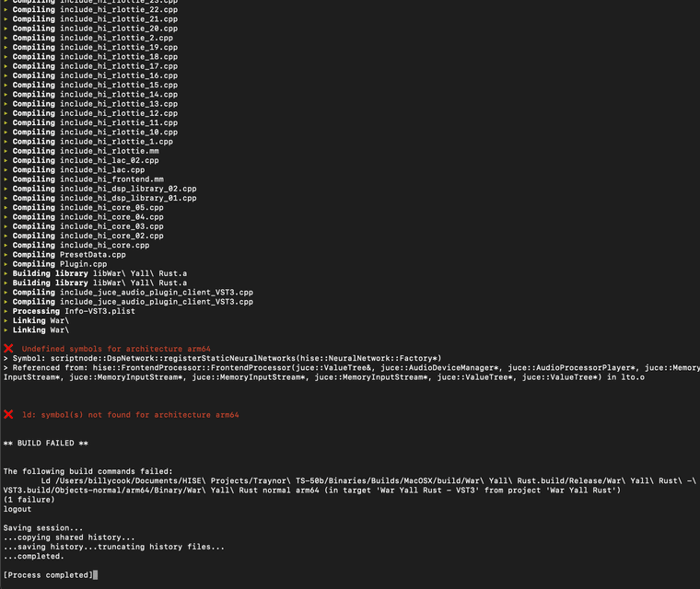Click the line starting 'VST3.build/Objects-normal/arm64'
The height and width of the screenshot is (589, 700).
coord(312,491)
